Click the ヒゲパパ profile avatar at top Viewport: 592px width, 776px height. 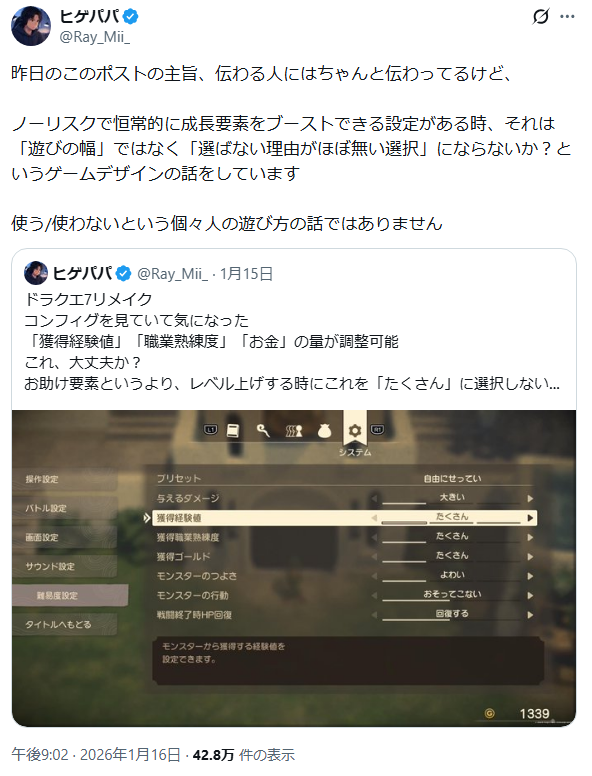click(x=31, y=26)
